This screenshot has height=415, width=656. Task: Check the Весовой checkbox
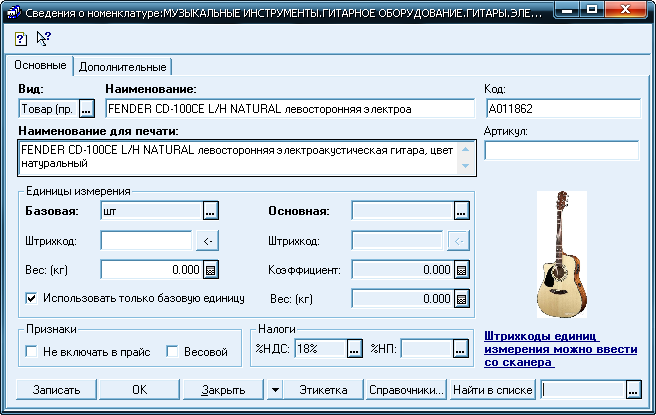pyautogui.click(x=172, y=351)
